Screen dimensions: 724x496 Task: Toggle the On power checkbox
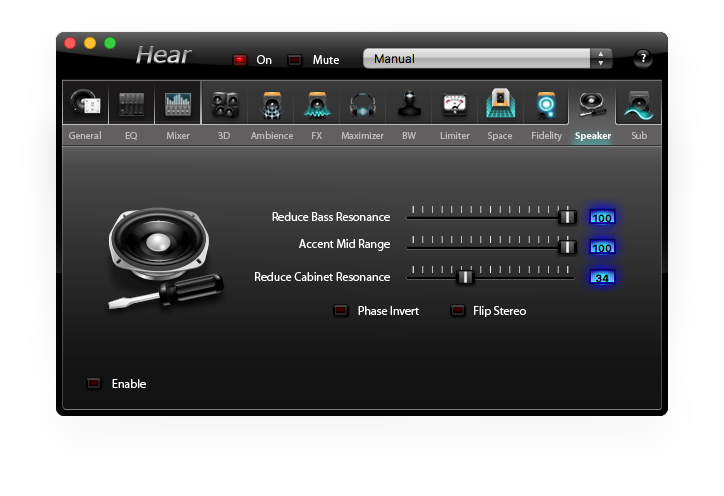click(x=240, y=60)
